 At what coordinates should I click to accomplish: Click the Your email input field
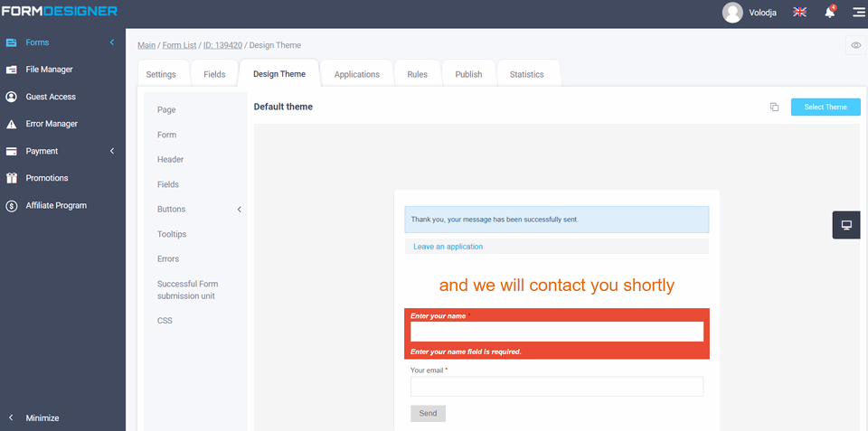point(557,387)
